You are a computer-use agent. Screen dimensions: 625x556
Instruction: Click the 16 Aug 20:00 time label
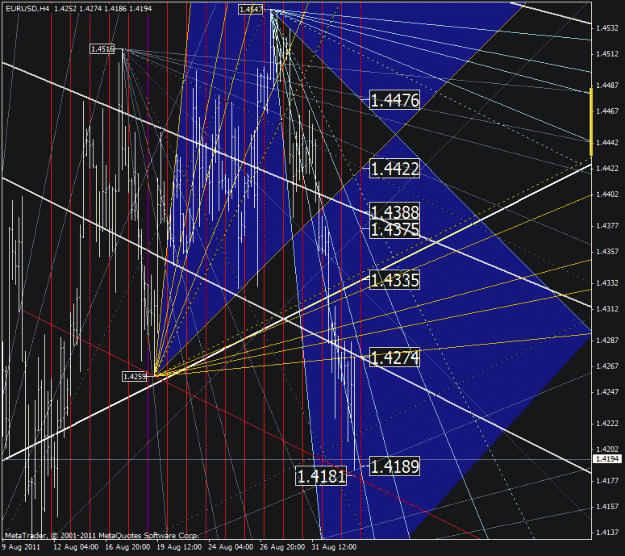(128, 547)
